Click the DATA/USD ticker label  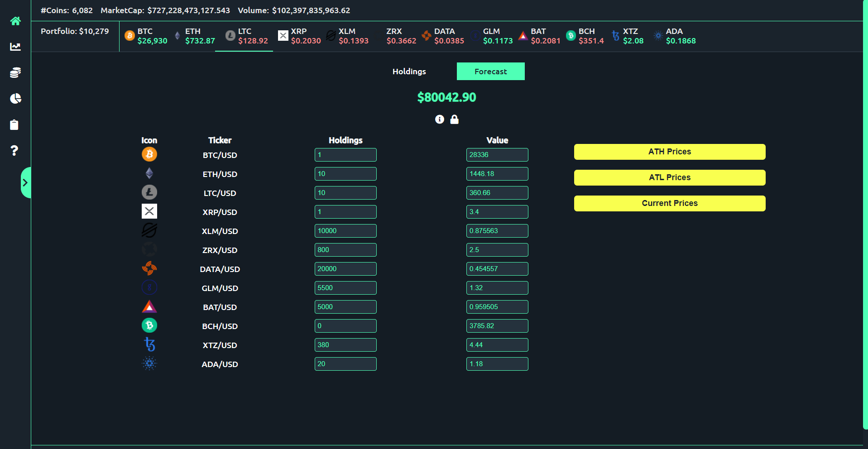pos(220,269)
